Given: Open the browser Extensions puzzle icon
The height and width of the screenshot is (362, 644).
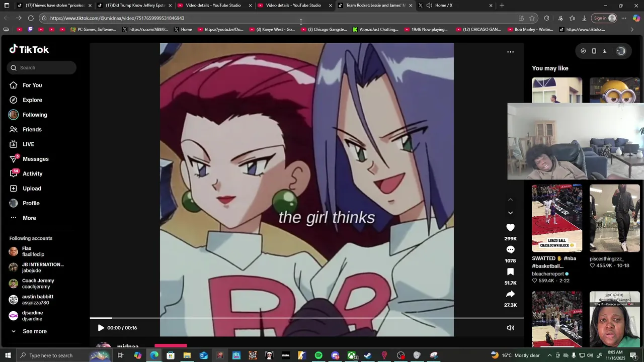Looking at the screenshot, I should pos(546,18).
